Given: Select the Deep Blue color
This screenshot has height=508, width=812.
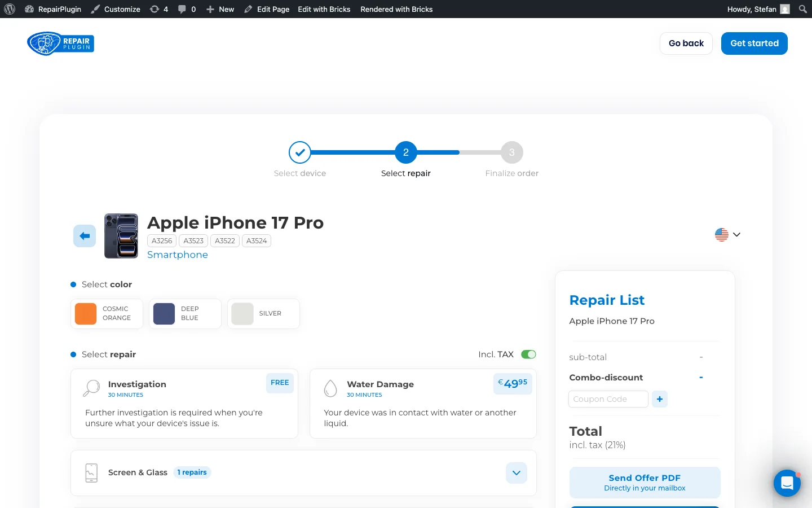Looking at the screenshot, I should point(185,314).
